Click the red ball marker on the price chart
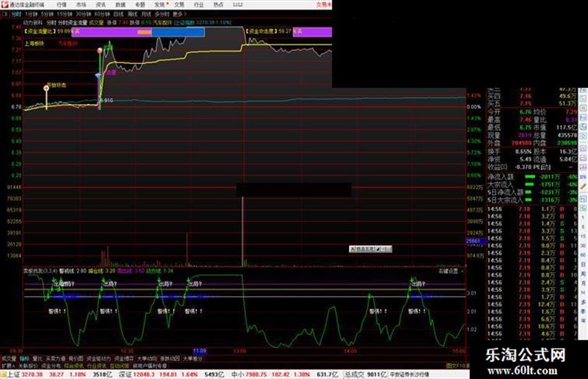The height and width of the screenshot is (379, 588). coord(100,50)
